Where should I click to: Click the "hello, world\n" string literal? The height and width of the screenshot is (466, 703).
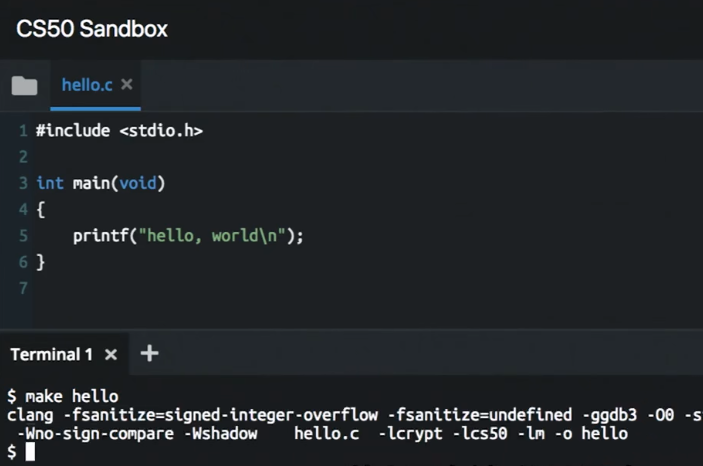pyautogui.click(x=212, y=236)
